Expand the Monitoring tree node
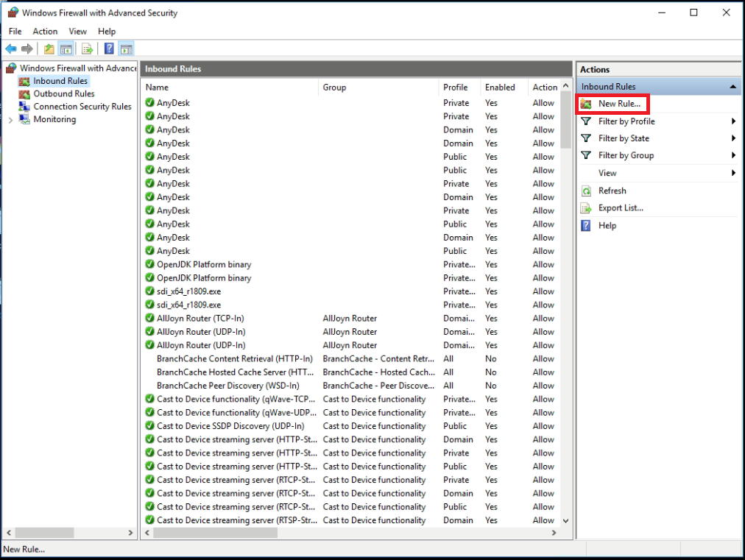This screenshot has height=560, width=745. pyautogui.click(x=10, y=120)
